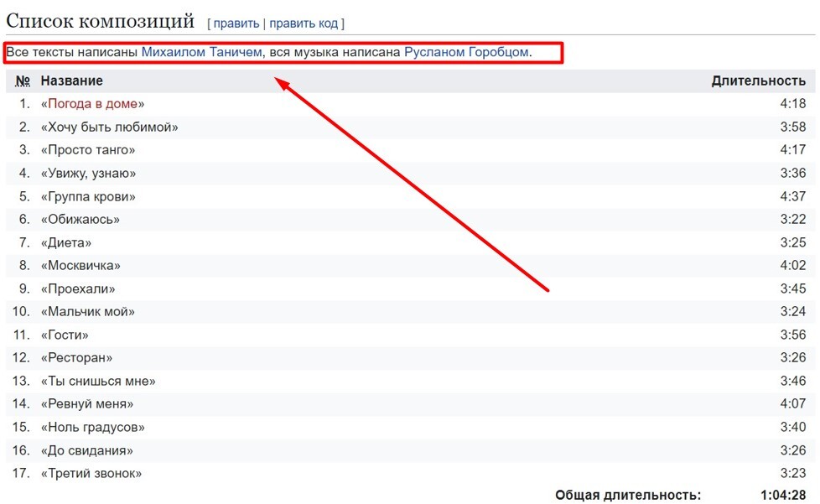Click the «править» edit link
Viewport: 820px width, 504px height.
[x=236, y=23]
